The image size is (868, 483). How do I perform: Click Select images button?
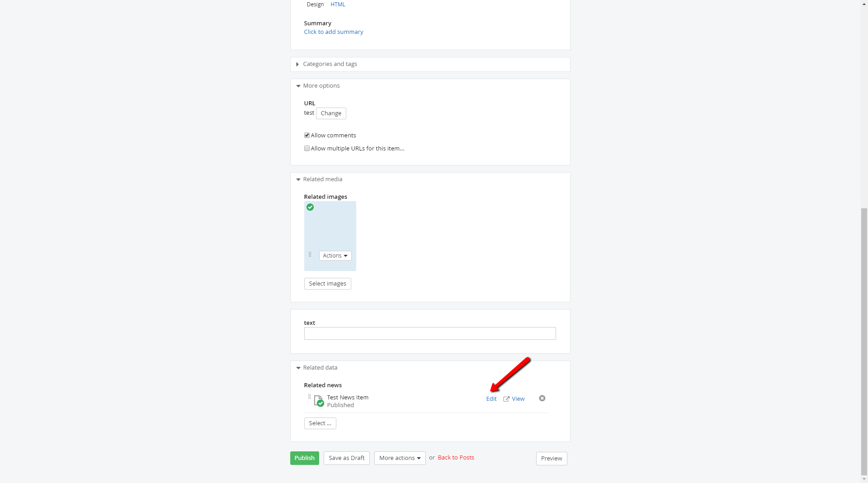(x=327, y=284)
